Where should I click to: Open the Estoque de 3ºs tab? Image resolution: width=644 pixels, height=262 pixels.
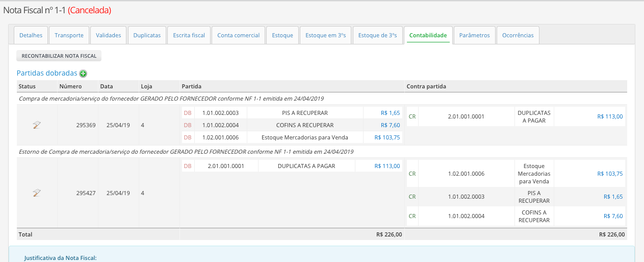(x=378, y=35)
